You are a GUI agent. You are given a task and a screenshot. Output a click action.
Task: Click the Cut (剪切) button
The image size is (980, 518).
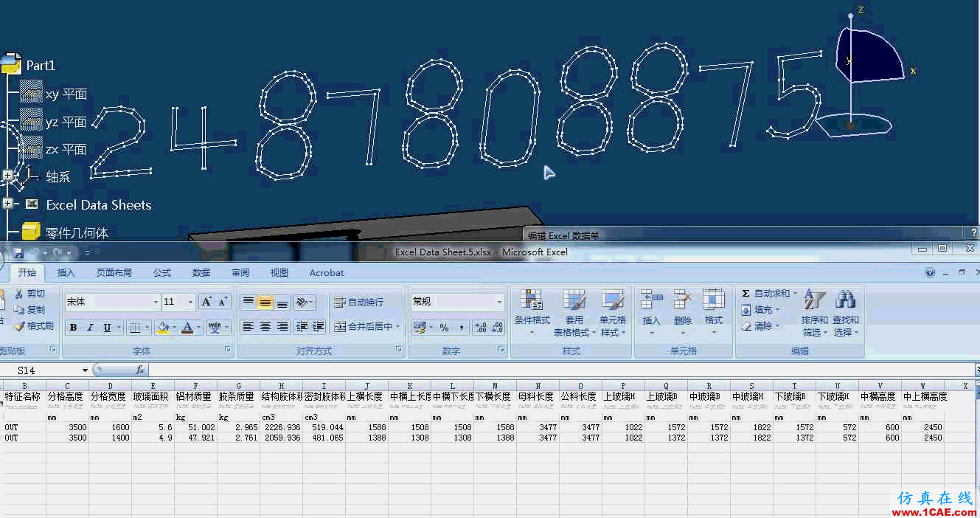(29, 294)
